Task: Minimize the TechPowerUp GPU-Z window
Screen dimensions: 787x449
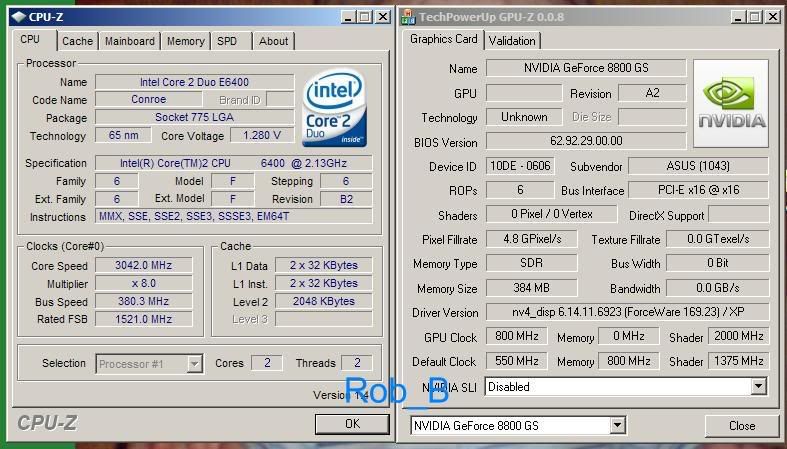Action: pos(736,16)
